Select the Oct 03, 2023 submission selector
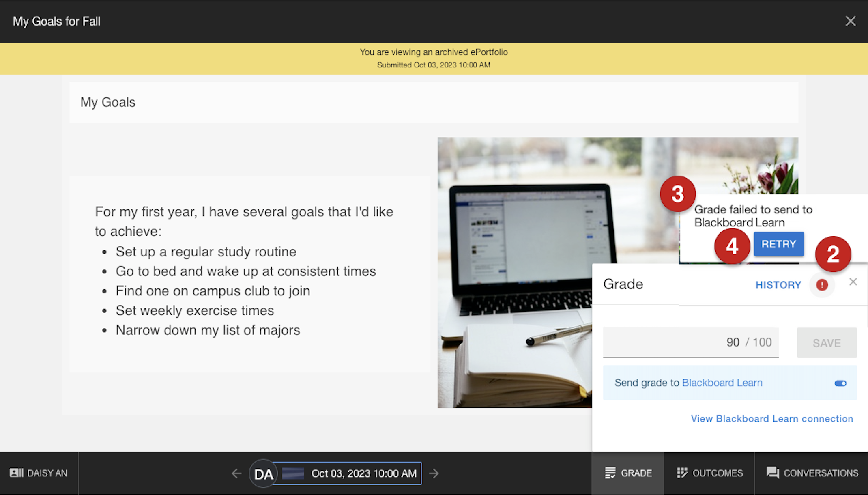This screenshot has height=495, width=868. (347, 473)
